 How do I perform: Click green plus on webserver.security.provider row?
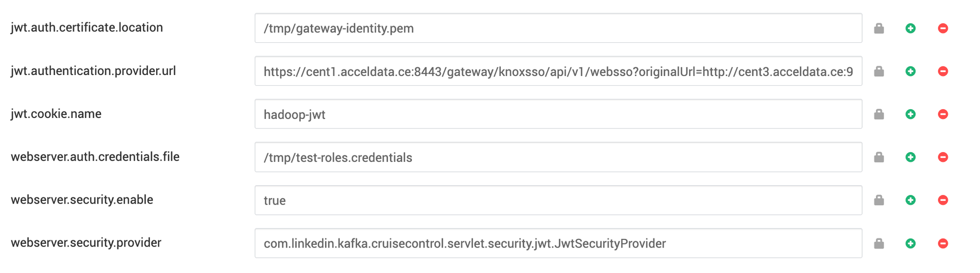click(911, 243)
